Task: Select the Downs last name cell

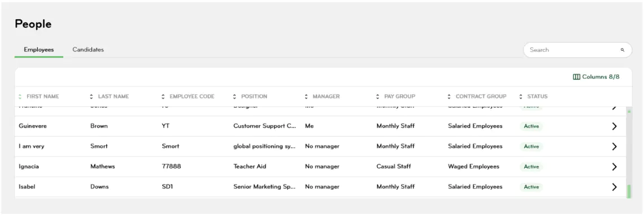Action: [x=99, y=186]
